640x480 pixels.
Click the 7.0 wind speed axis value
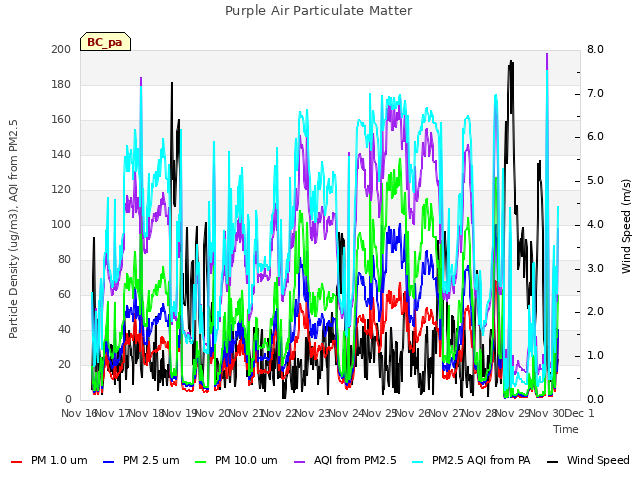click(596, 93)
